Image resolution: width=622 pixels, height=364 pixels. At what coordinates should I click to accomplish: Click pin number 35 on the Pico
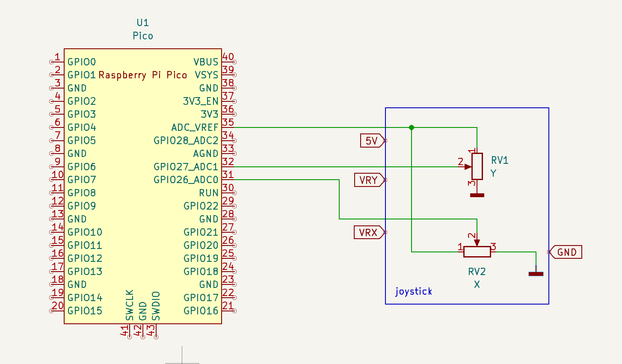[228, 122]
